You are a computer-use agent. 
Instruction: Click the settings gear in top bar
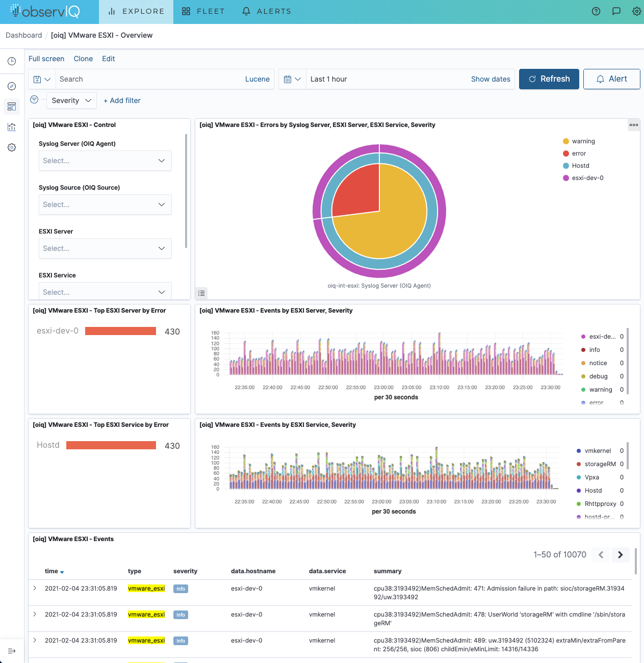tap(636, 11)
